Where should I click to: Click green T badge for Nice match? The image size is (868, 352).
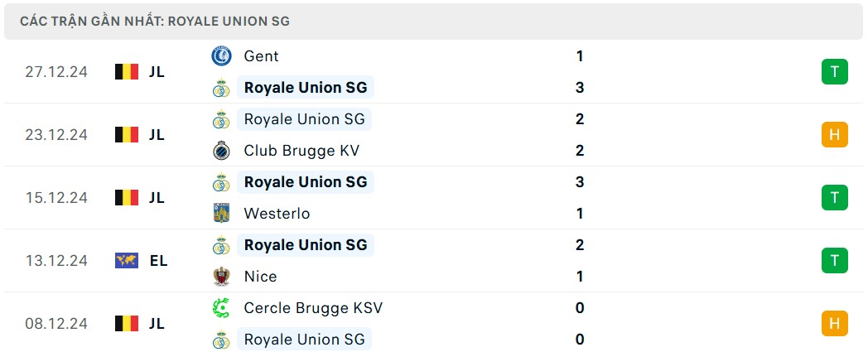(834, 261)
